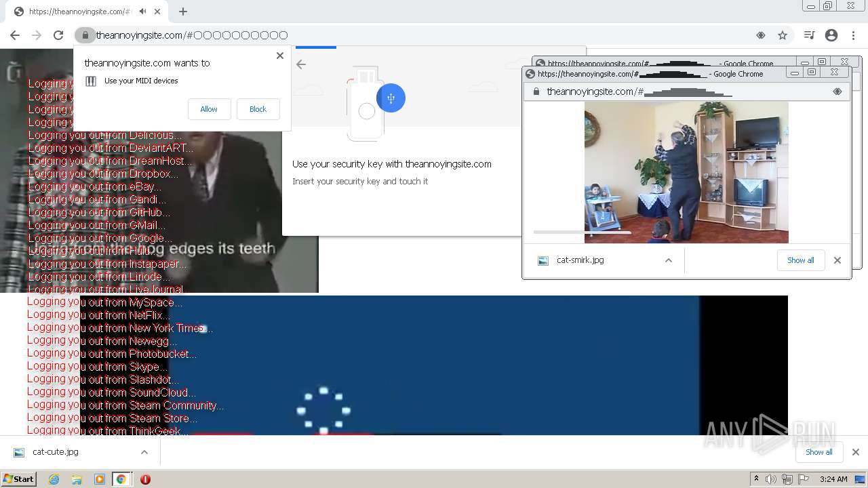Open cat-smirk.jpg download item
The height and width of the screenshot is (488, 868).
(580, 260)
